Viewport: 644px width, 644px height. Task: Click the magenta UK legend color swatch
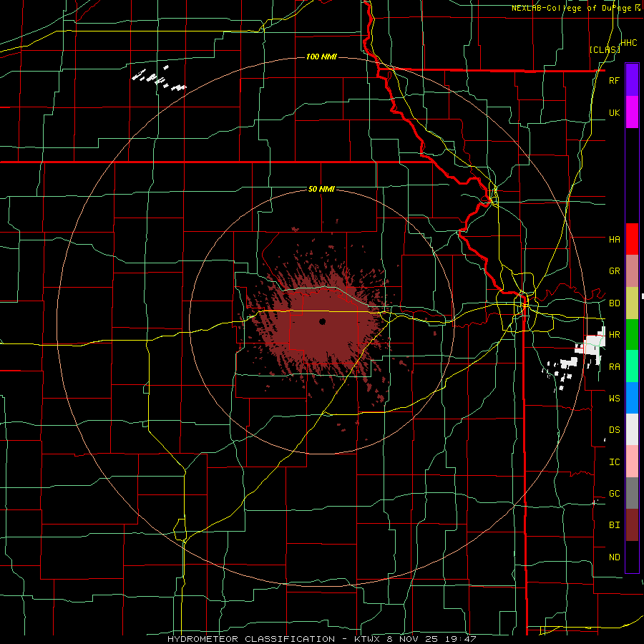click(632, 112)
